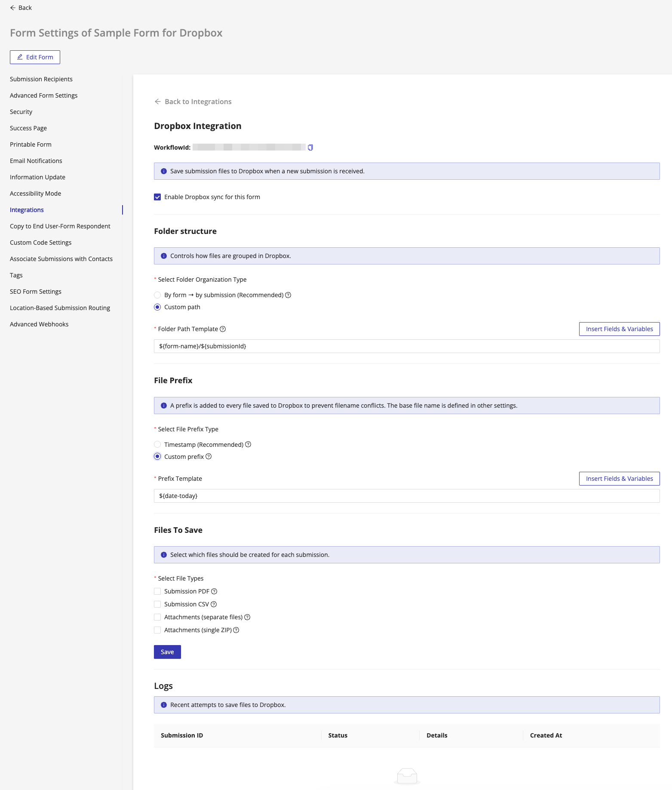The image size is (672, 790).
Task: Disable Enable Dropbox sync for this form
Action: coord(157,197)
